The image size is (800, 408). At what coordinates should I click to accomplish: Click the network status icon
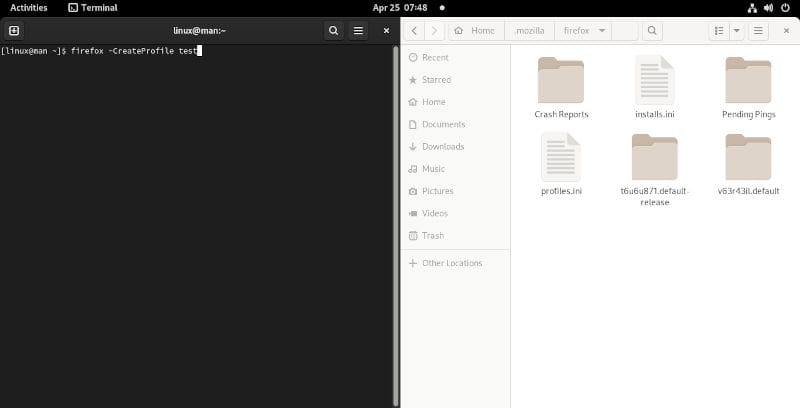tap(752, 8)
